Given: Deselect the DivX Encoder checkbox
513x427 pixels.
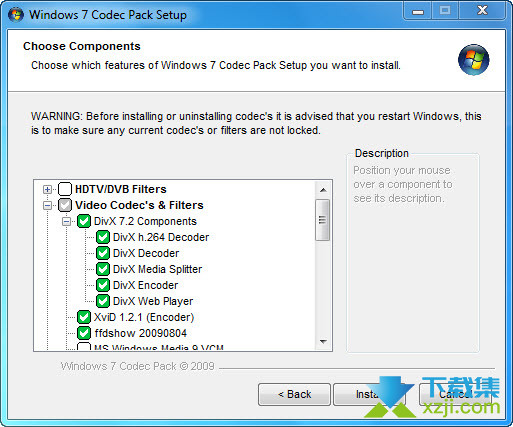Looking at the screenshot, I should coord(103,285).
